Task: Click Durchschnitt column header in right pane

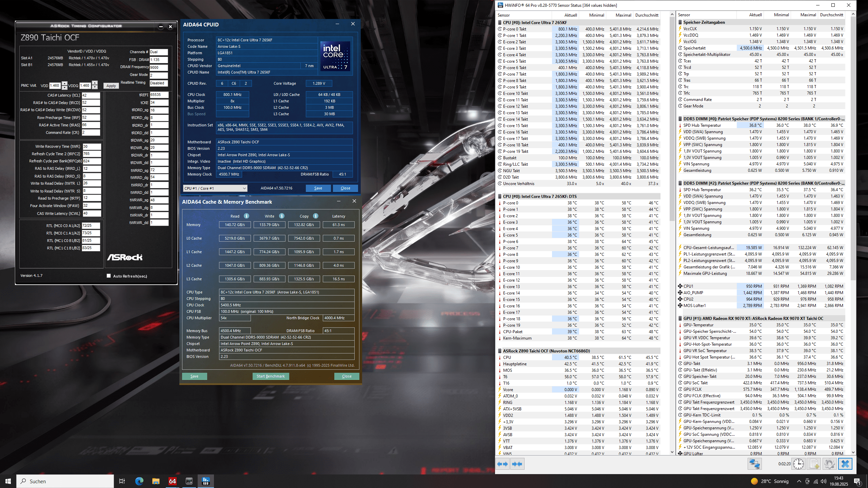Action: tap(831, 15)
